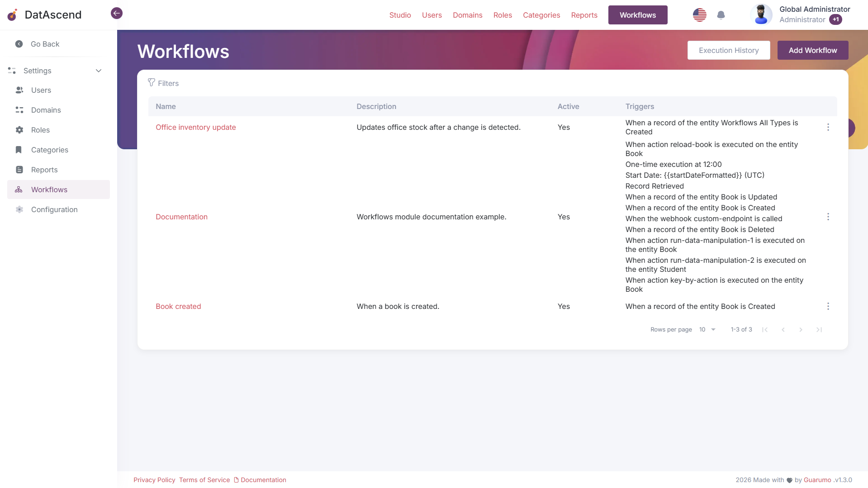Click Add Workflow button
This screenshot has width=868, height=488.
813,50
